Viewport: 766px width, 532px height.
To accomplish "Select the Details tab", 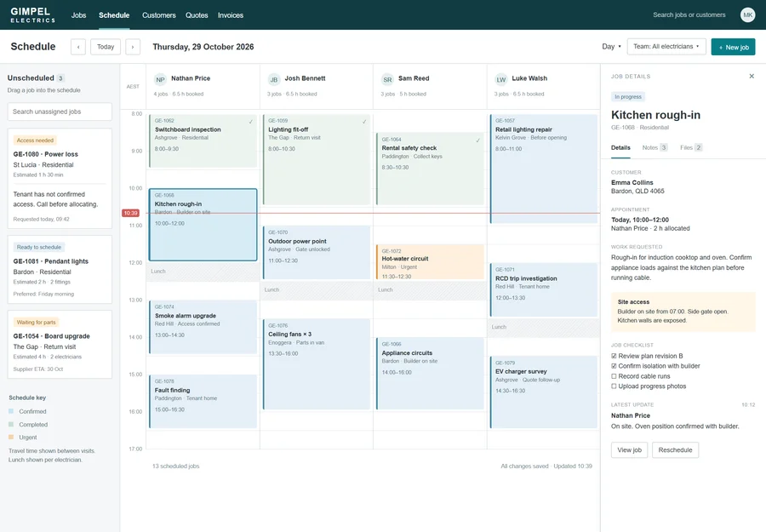I will pyautogui.click(x=620, y=147).
